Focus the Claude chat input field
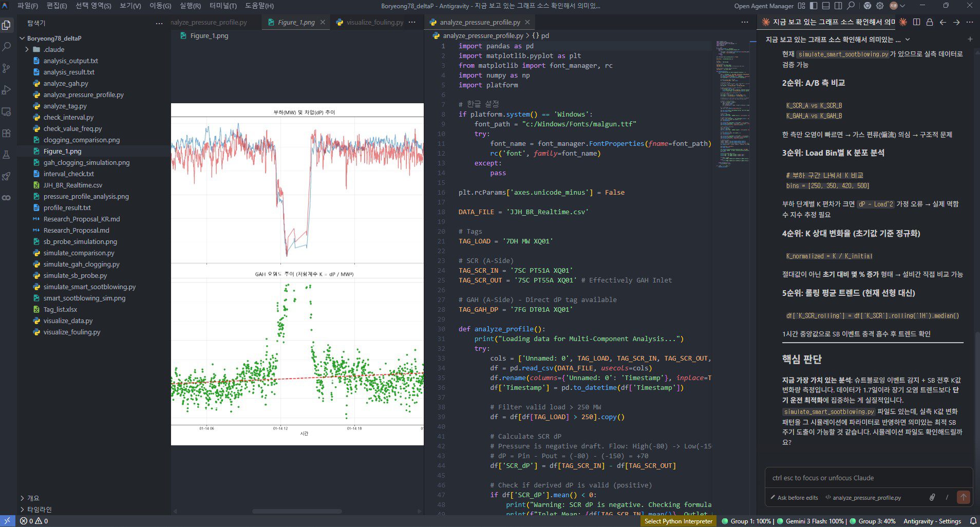This screenshot has width=980, height=527. (x=868, y=478)
